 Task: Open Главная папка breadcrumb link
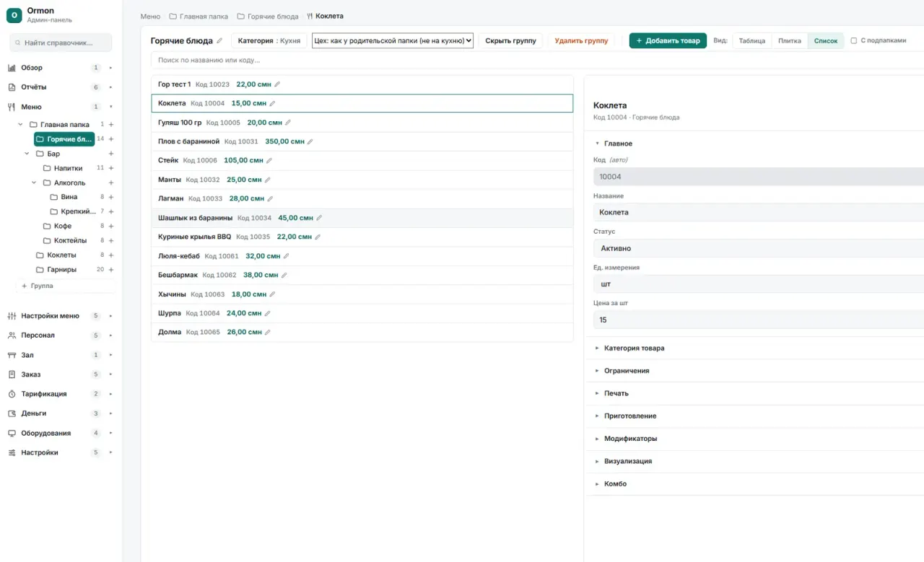(x=199, y=16)
